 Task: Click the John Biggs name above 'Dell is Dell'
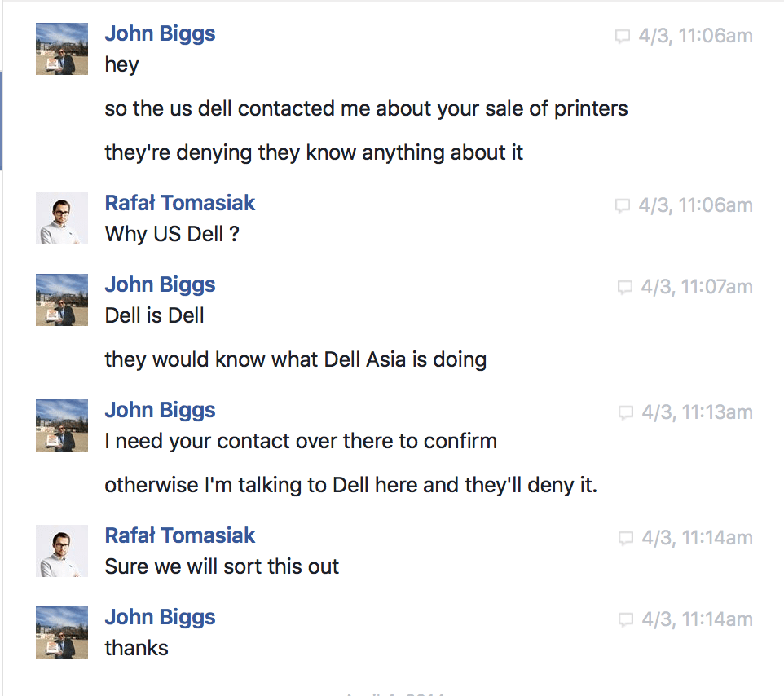160,285
